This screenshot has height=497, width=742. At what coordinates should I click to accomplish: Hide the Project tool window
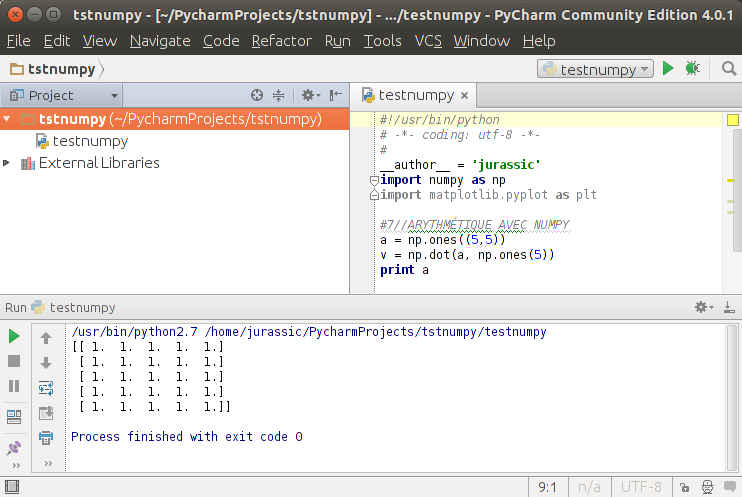[x=336, y=96]
